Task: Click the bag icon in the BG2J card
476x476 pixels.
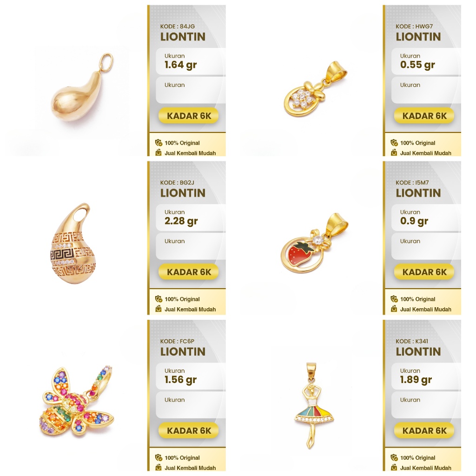Action: (x=159, y=309)
